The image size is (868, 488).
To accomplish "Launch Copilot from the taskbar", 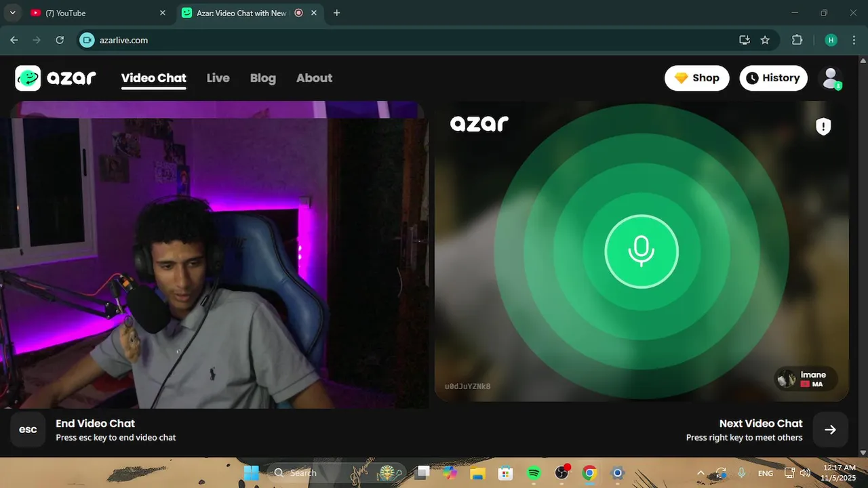I will pos(450,473).
